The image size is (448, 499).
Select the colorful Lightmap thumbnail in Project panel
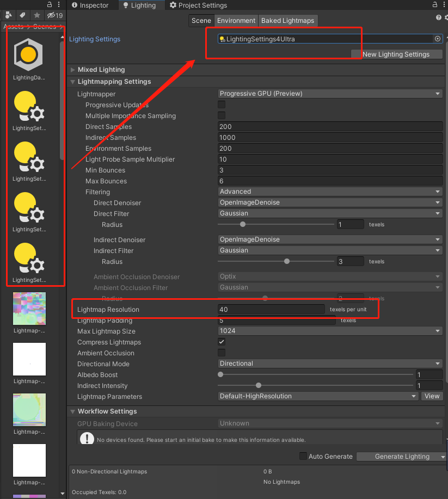click(x=29, y=308)
